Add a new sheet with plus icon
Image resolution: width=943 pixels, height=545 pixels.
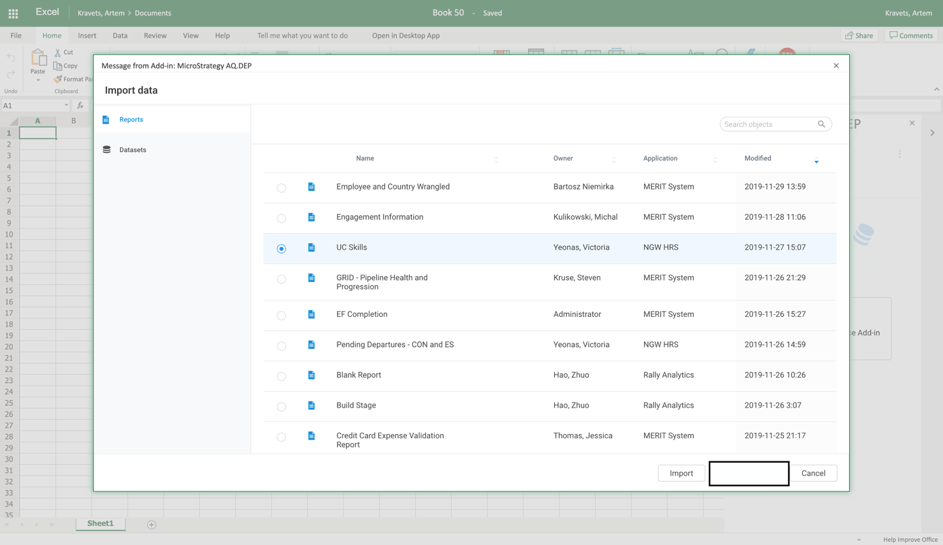151,524
